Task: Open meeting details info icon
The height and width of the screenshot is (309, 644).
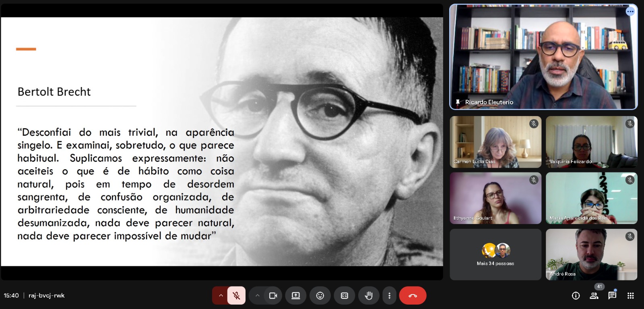Action: click(x=576, y=296)
